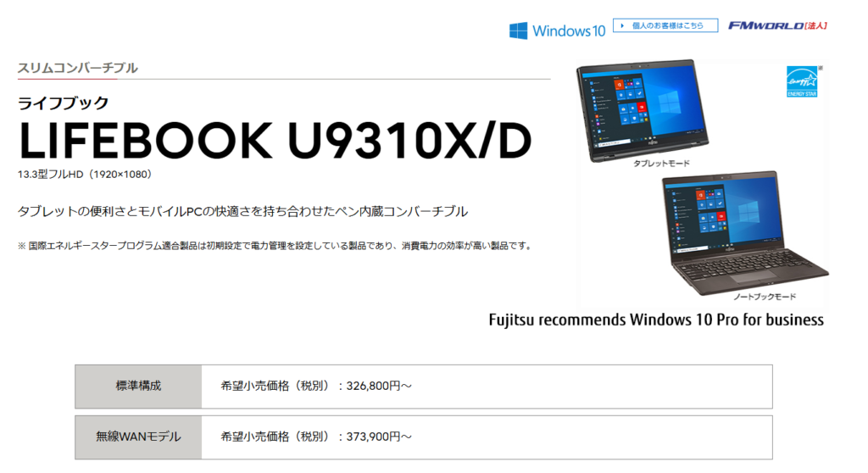Image resolution: width=868 pixels, height=473 pixels.
Task: Click the ライフブック product name text
Action: pos(63,103)
